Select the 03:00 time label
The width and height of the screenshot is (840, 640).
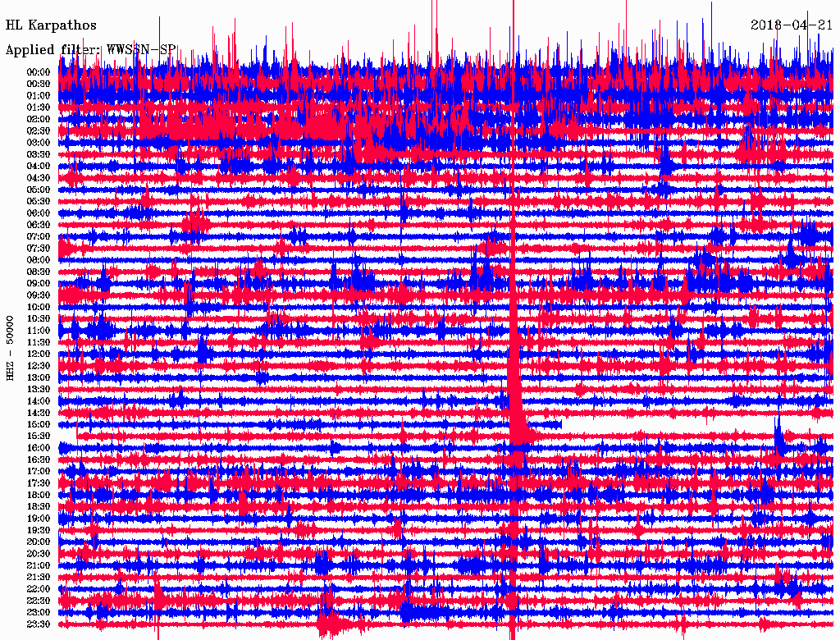[38, 143]
